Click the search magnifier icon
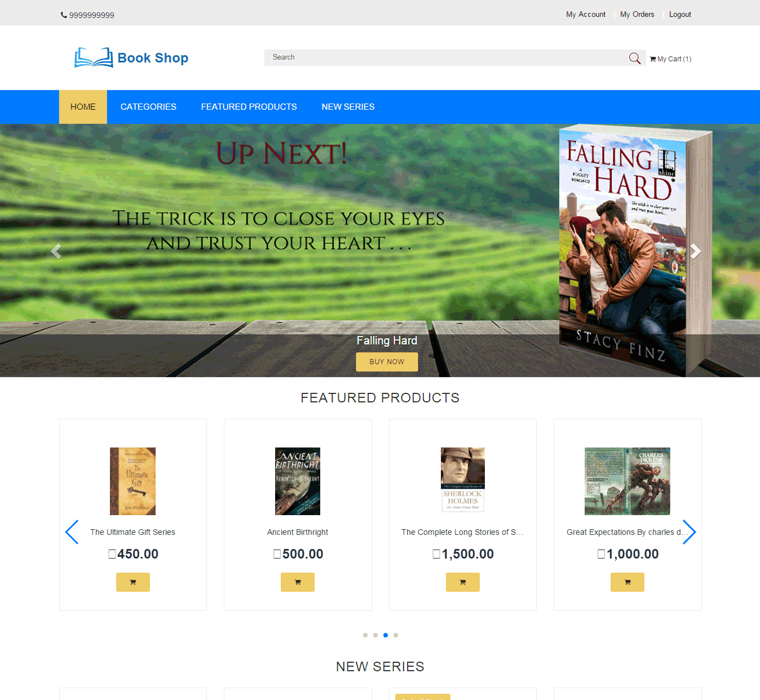The width and height of the screenshot is (760, 700). pyautogui.click(x=634, y=58)
